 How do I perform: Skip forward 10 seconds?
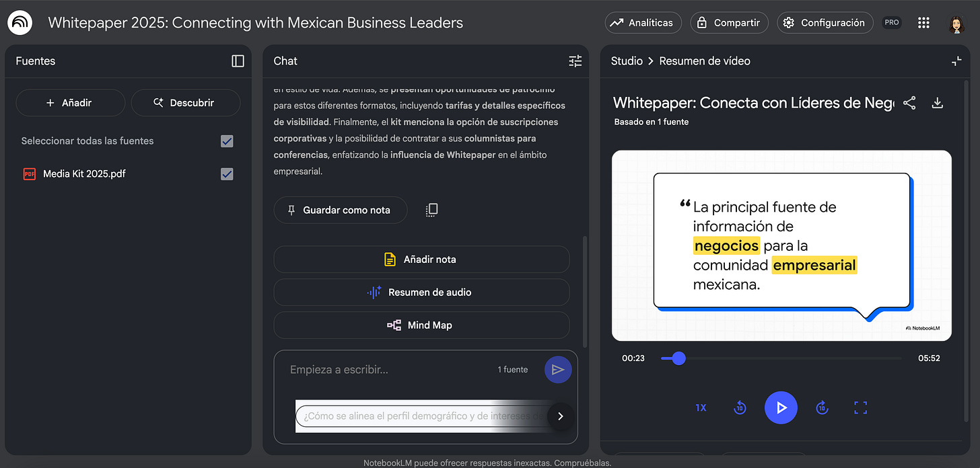pos(822,407)
